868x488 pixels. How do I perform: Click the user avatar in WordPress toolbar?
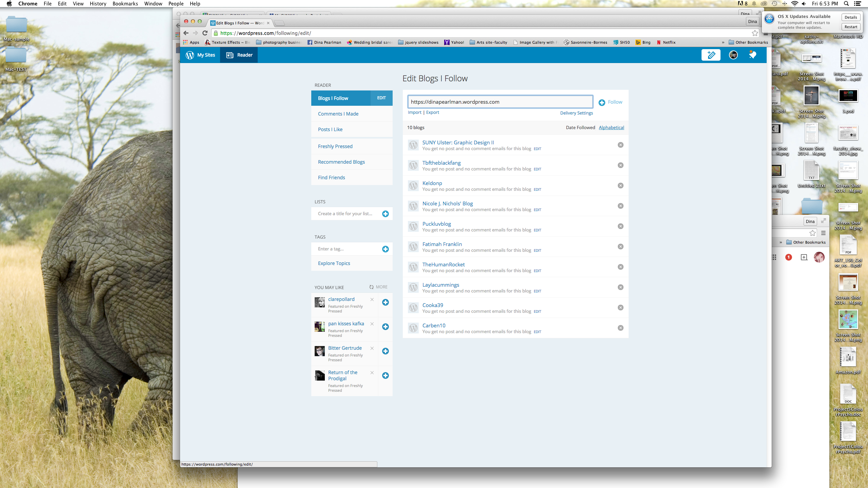point(733,55)
